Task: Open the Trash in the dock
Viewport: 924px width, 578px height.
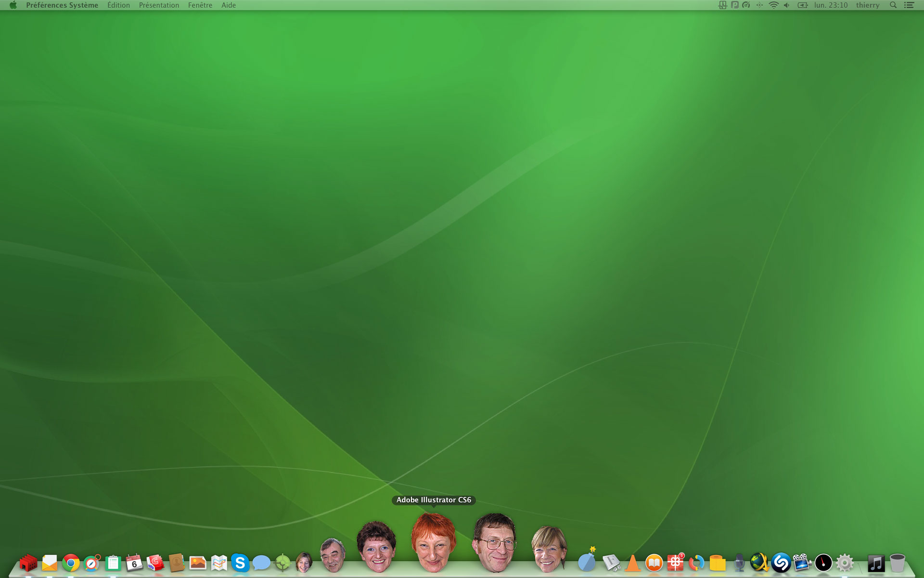Action: 897,563
